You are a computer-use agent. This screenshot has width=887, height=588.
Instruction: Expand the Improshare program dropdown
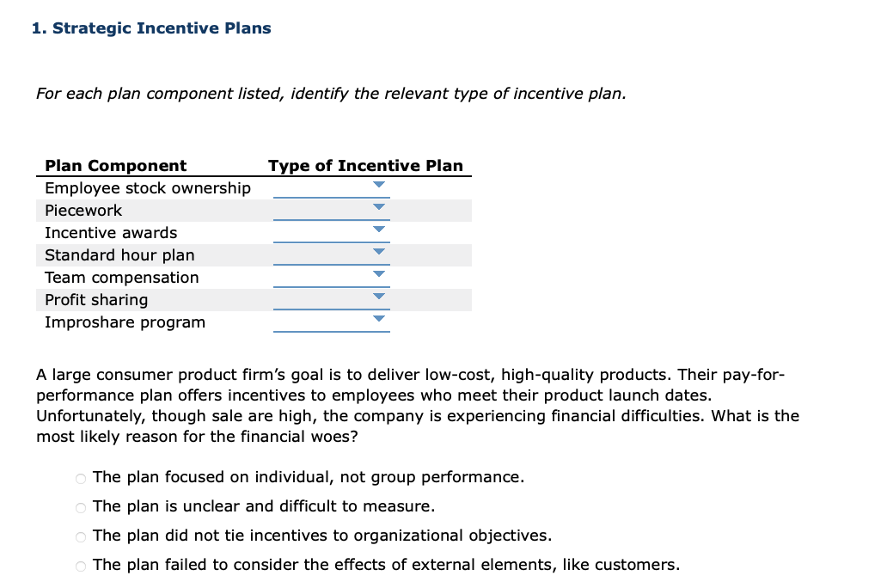point(378,318)
